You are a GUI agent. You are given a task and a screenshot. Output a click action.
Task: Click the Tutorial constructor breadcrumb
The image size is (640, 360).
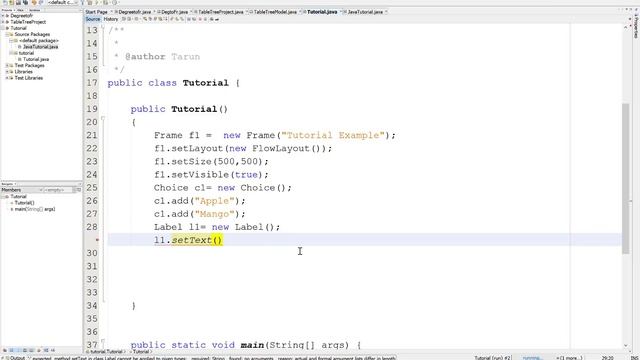click(141, 351)
